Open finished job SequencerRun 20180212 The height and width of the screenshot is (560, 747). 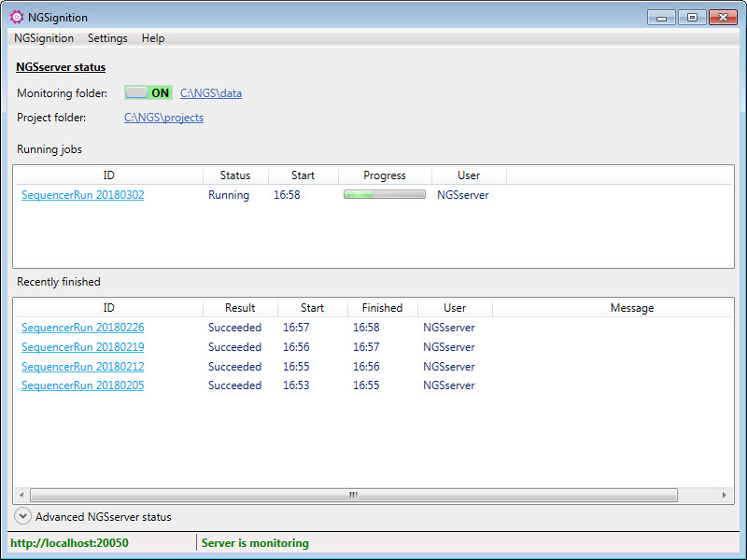(82, 367)
